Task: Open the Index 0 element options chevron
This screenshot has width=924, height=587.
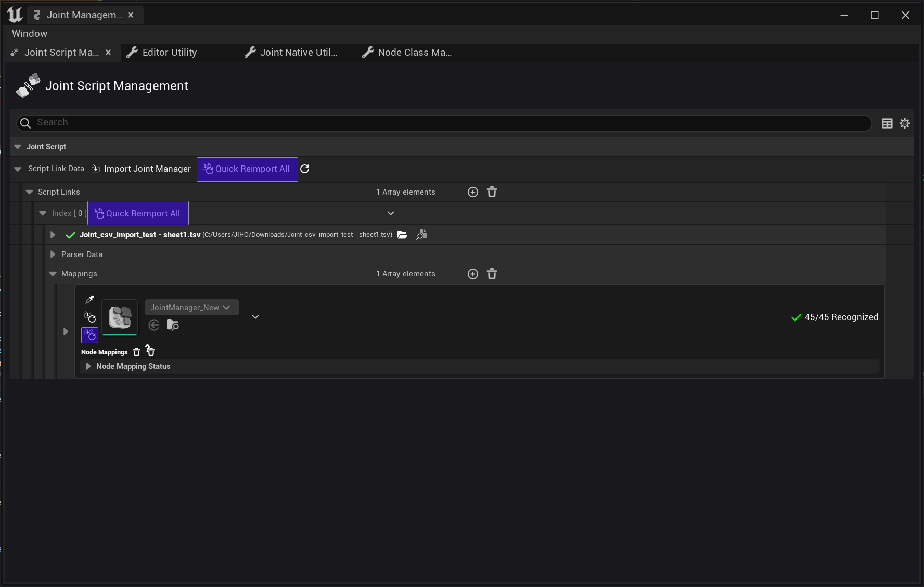Action: coord(390,213)
